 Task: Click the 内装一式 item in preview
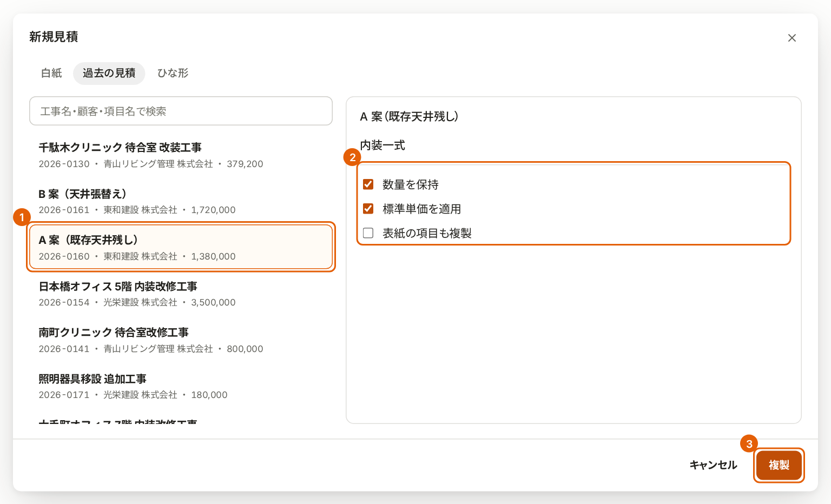click(x=382, y=145)
